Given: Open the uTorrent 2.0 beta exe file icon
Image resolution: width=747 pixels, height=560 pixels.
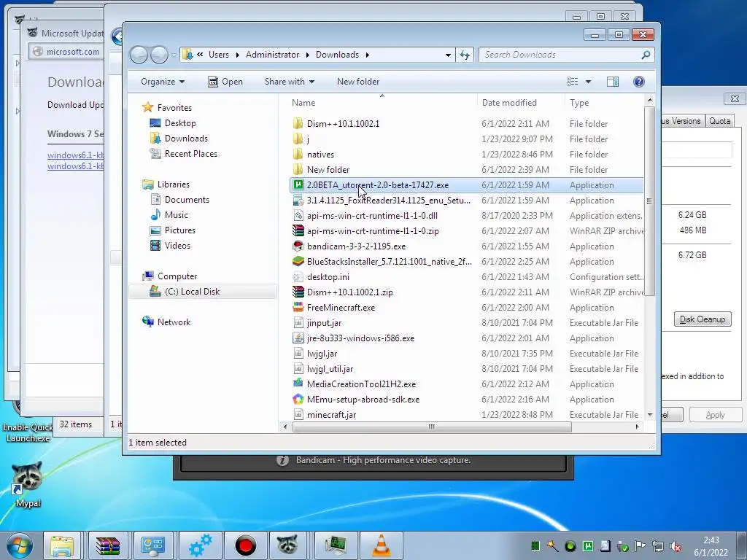Looking at the screenshot, I should coord(298,184).
